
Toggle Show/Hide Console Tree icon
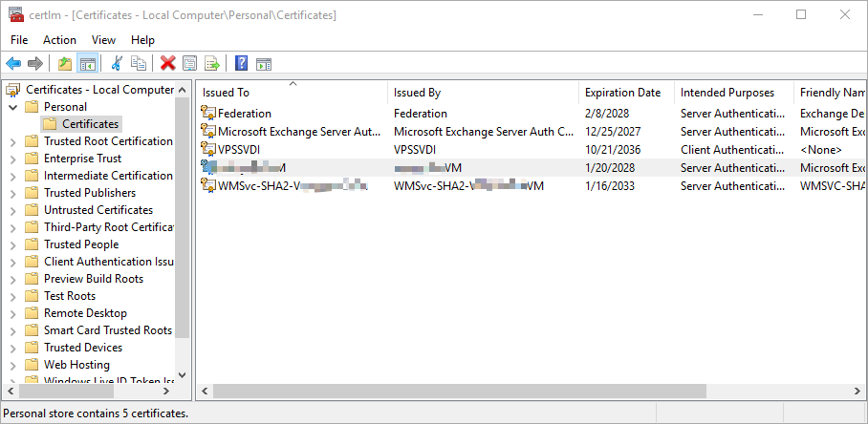(x=87, y=64)
